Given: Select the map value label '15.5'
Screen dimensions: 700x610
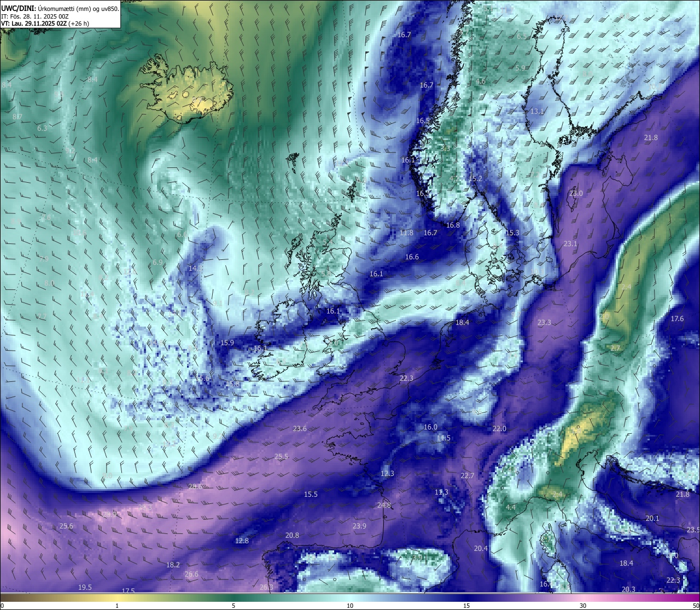Looking at the screenshot, I should click(x=311, y=494).
